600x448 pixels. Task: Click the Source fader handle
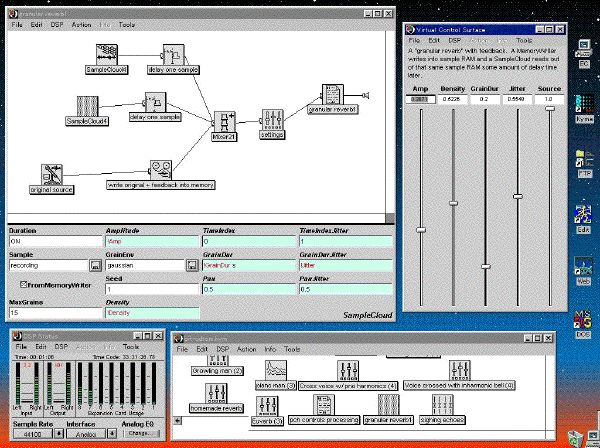550,108
